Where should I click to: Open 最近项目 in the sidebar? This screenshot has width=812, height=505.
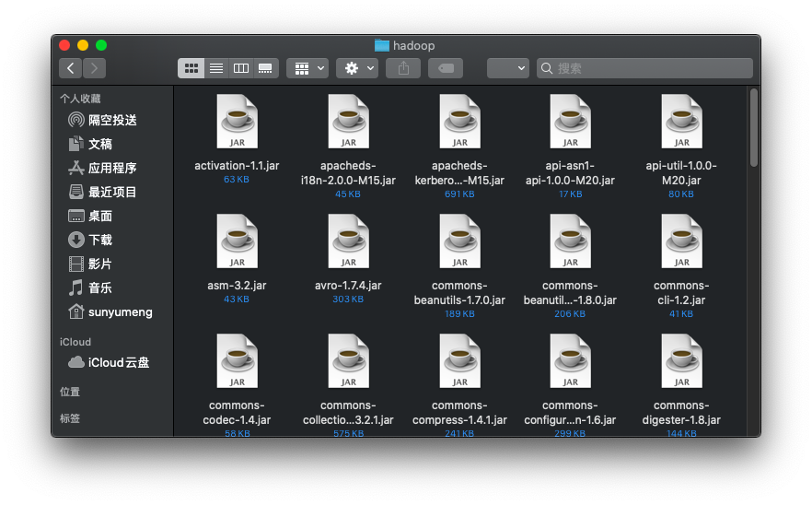point(102,192)
